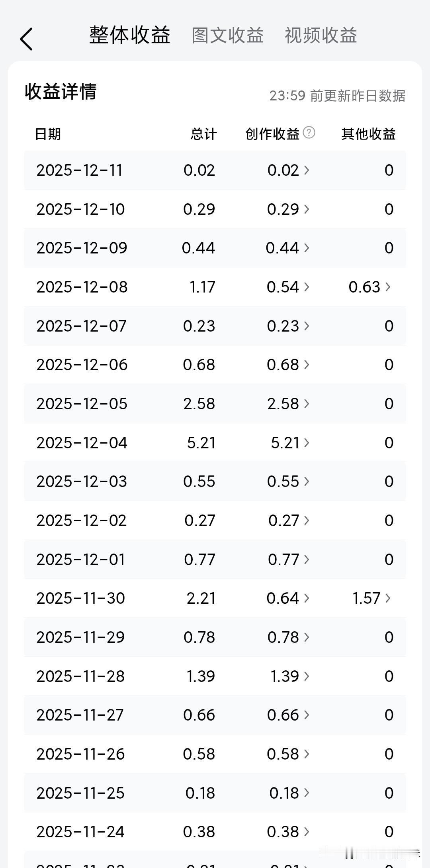430x868 pixels.
Task: Tap the arrow beside 0.68 on 2025-12-06
Action: pos(306,365)
